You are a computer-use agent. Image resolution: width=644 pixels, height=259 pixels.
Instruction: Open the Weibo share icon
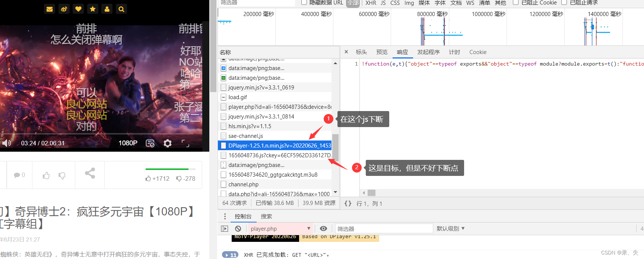(x=64, y=9)
